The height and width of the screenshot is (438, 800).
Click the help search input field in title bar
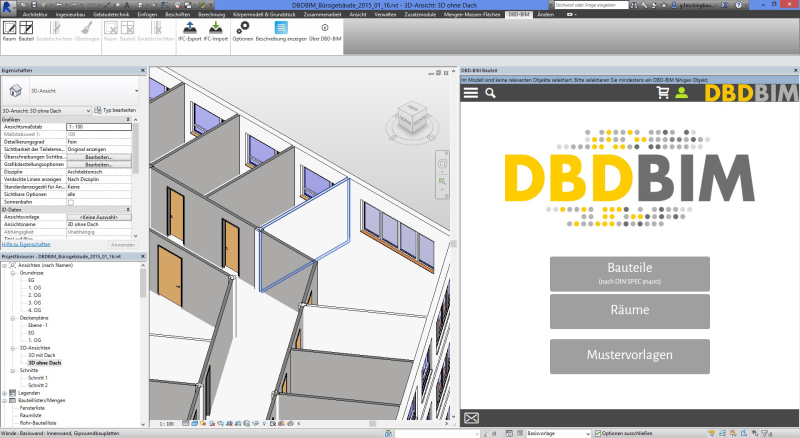click(591, 5)
